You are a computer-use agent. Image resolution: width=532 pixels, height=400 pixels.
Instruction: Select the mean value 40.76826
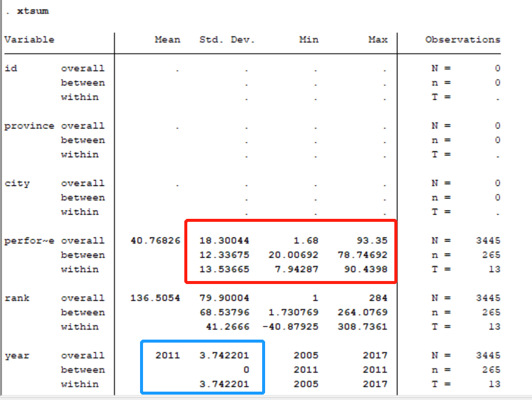pyautogui.click(x=156, y=241)
